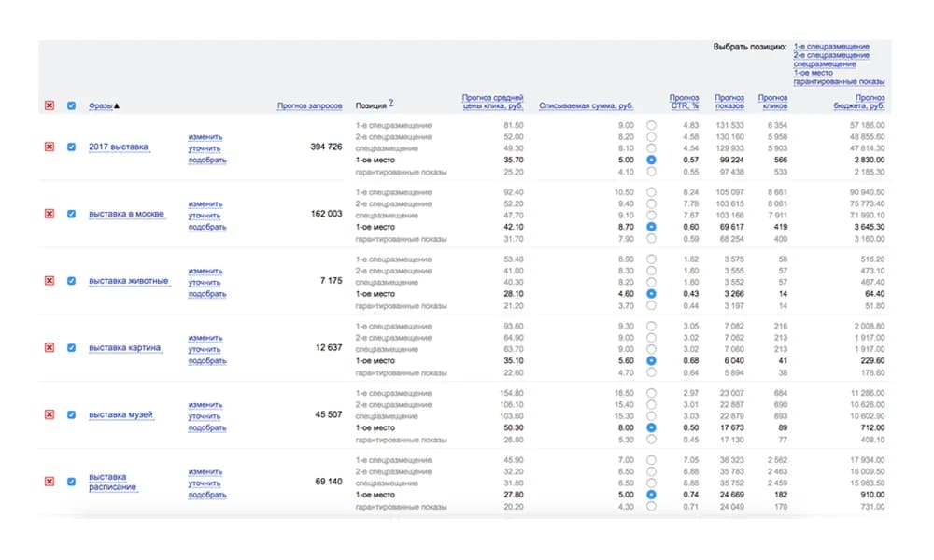
Task: Sort by Прогноз показов column
Action: [729, 102]
